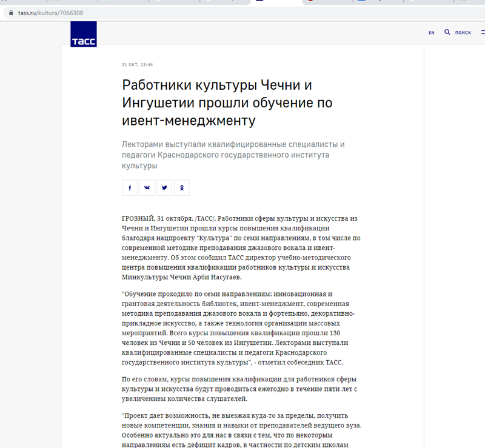Open the site search via the magnifier icon

(x=447, y=32)
